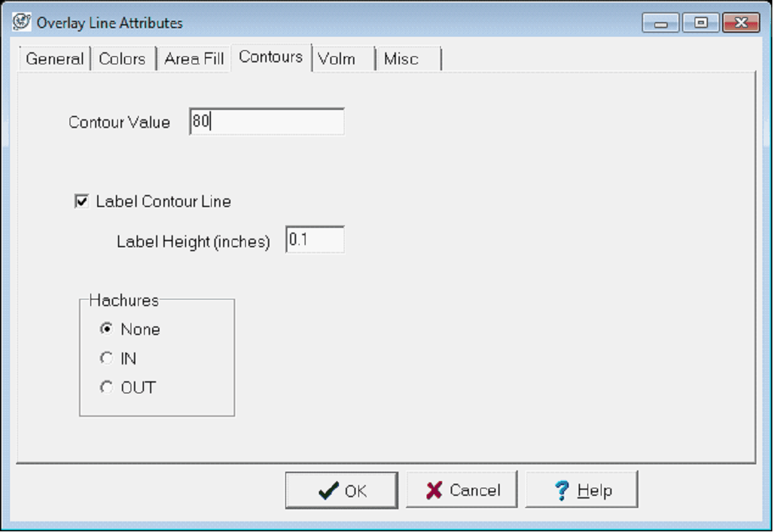Minimize the Overlay Line Attributes window
This screenshot has height=532, width=773.
point(661,23)
